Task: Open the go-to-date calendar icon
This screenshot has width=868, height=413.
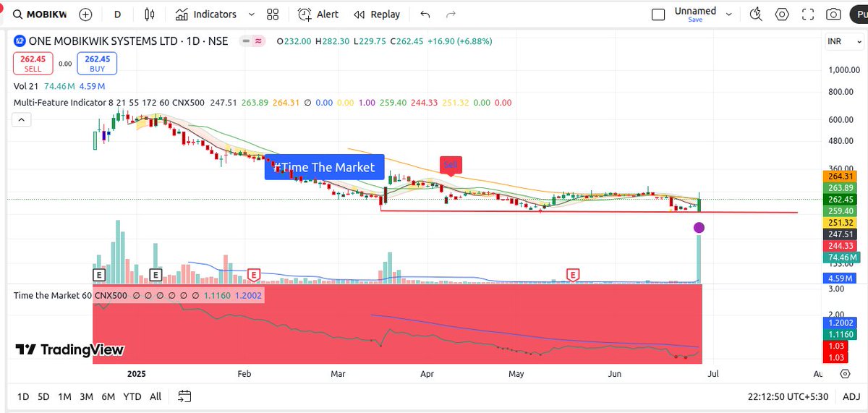Action: click(x=184, y=396)
